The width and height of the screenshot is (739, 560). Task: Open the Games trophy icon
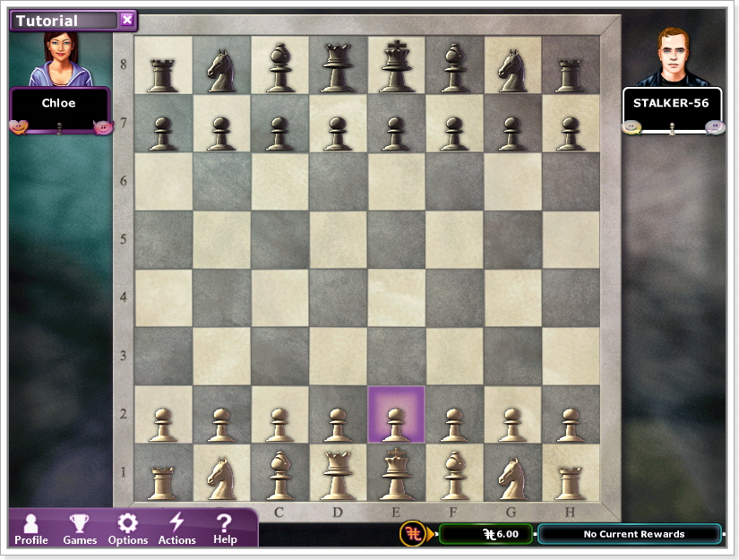click(x=80, y=529)
